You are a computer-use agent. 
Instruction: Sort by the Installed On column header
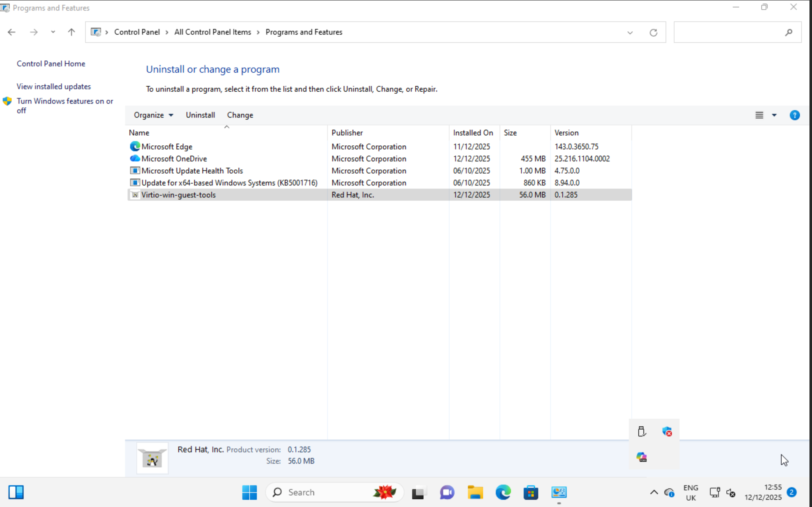click(x=473, y=133)
